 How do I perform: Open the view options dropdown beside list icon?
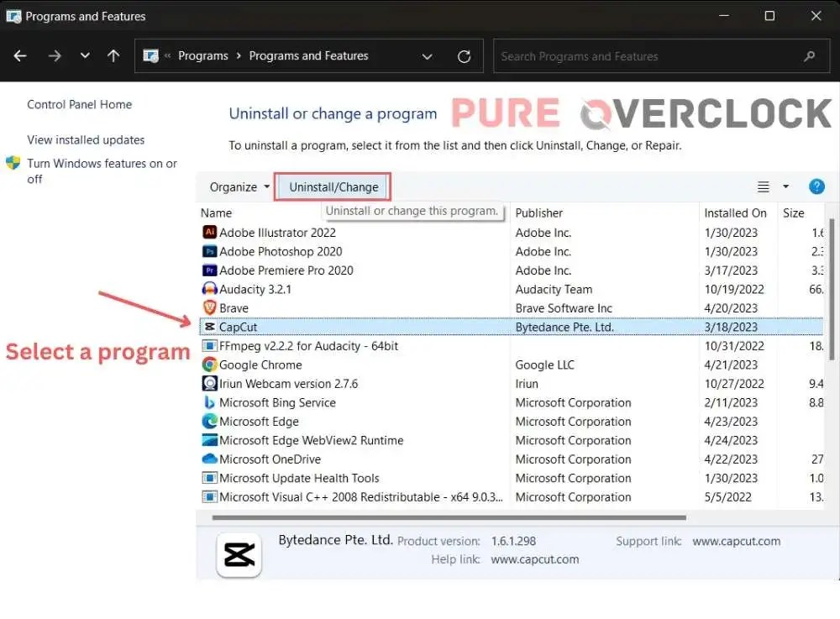785,186
